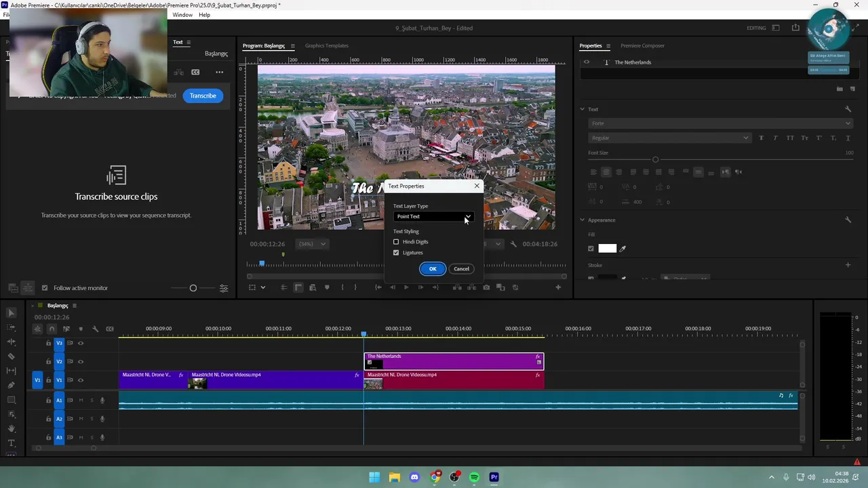Open the Window menu
Image resolution: width=868 pixels, height=488 pixels.
182,15
